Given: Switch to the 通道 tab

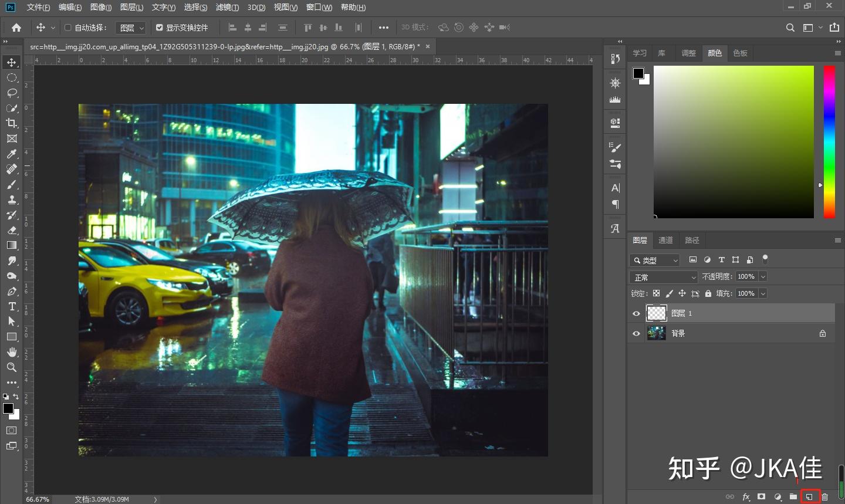Looking at the screenshot, I should (x=665, y=240).
